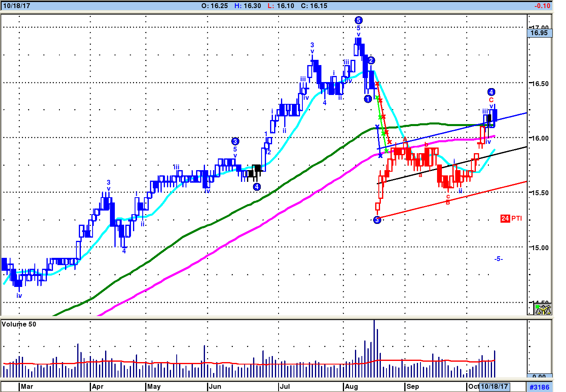566x392 pixels.
Task: Click the -0.10 price change value
Action: [542, 6]
